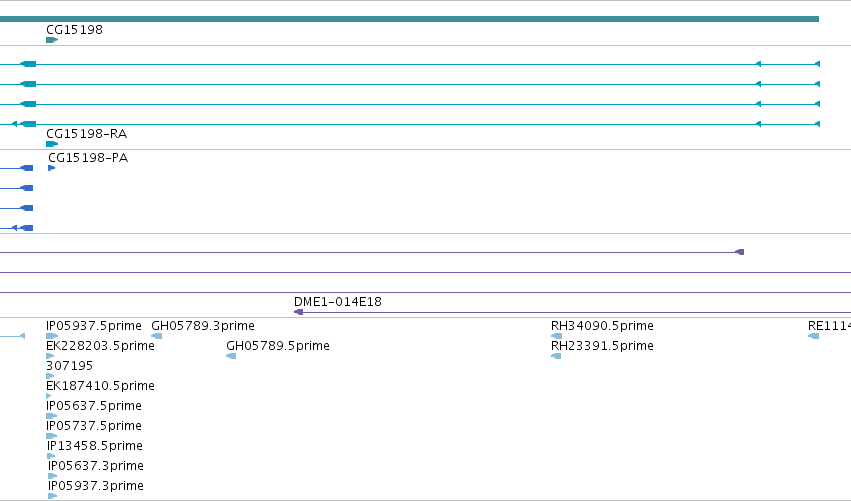Select the EK228203.5prime EST glyph

[x=50, y=356]
